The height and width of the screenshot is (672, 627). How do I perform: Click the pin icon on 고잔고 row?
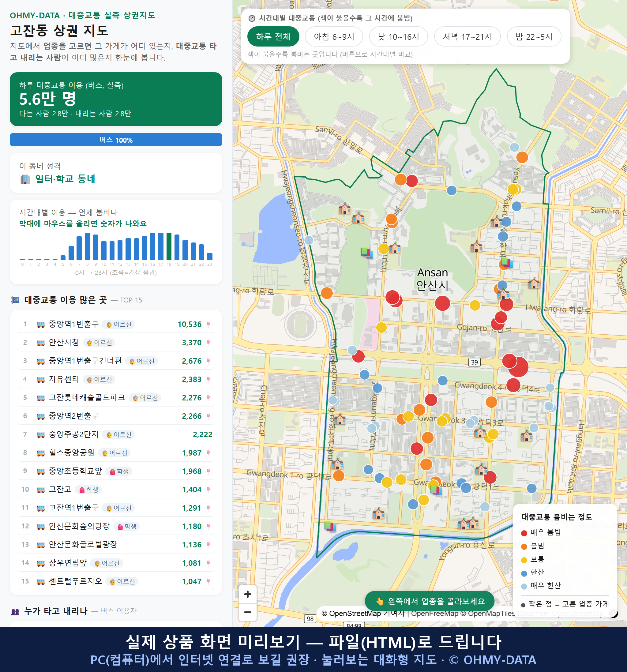coord(208,490)
